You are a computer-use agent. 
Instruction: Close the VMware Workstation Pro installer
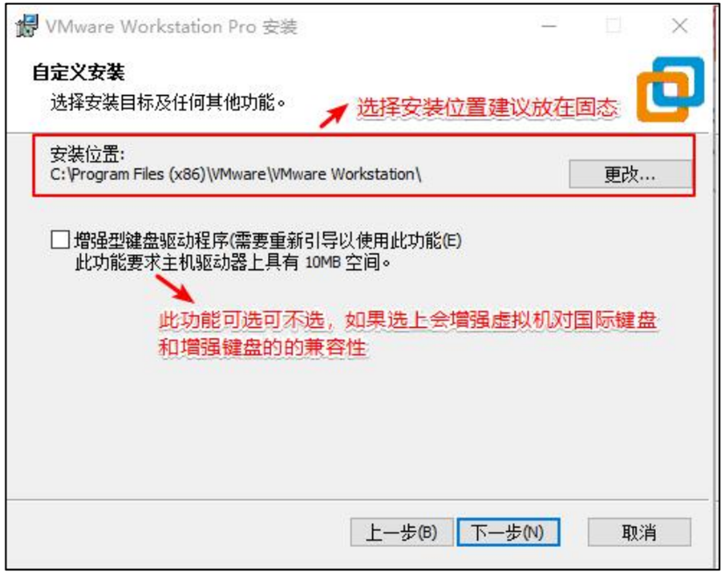tap(680, 27)
